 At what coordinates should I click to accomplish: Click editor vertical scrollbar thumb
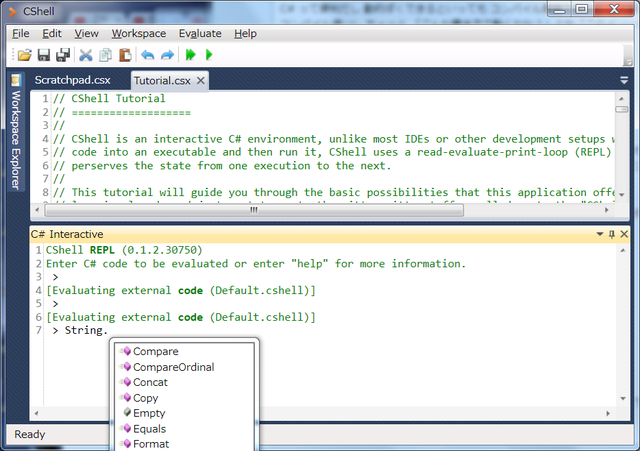(x=621, y=109)
